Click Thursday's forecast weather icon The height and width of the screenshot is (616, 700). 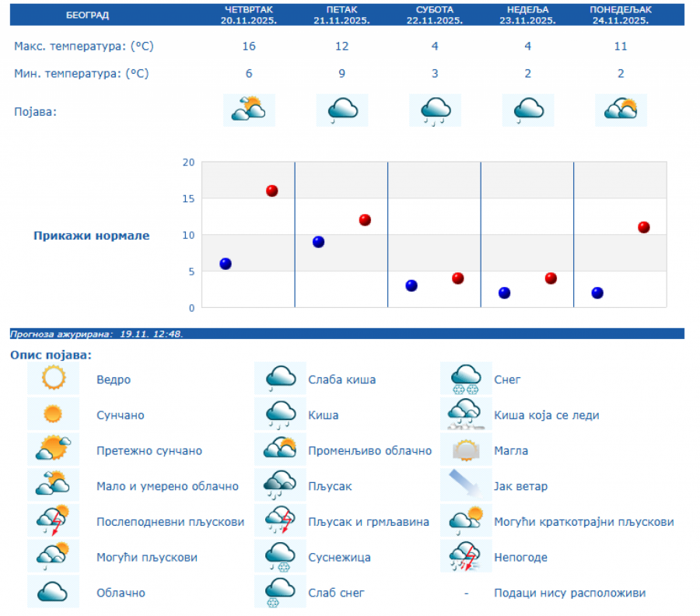[248, 110]
